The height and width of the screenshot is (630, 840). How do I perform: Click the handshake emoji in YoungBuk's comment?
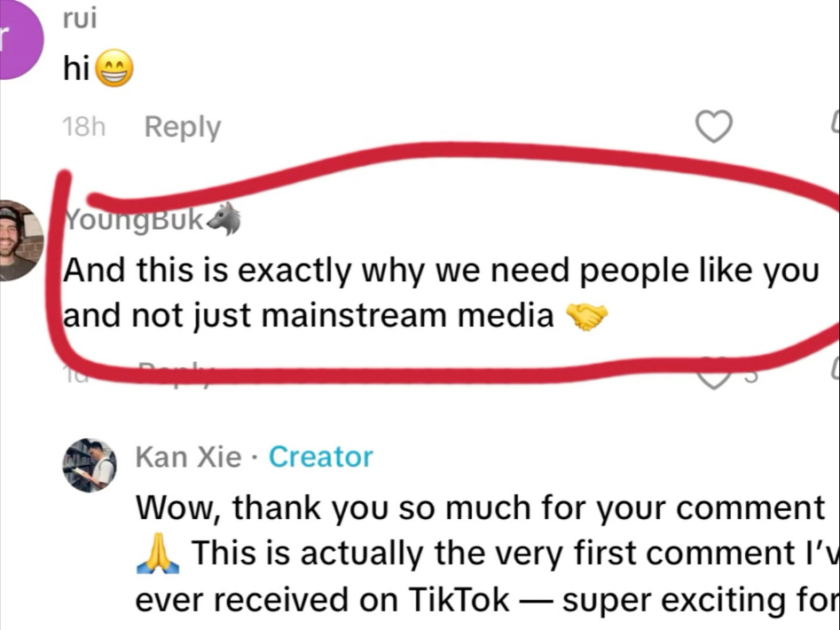(x=587, y=316)
